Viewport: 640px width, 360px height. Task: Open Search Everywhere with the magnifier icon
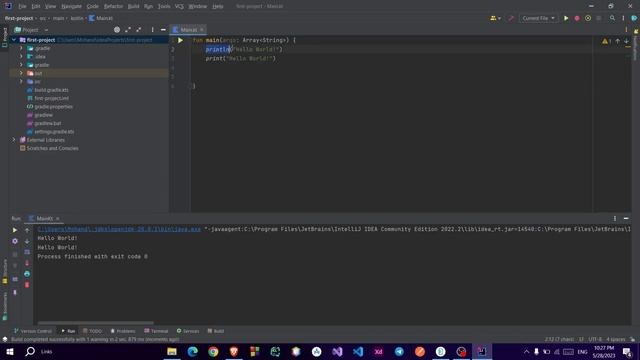[612, 18]
